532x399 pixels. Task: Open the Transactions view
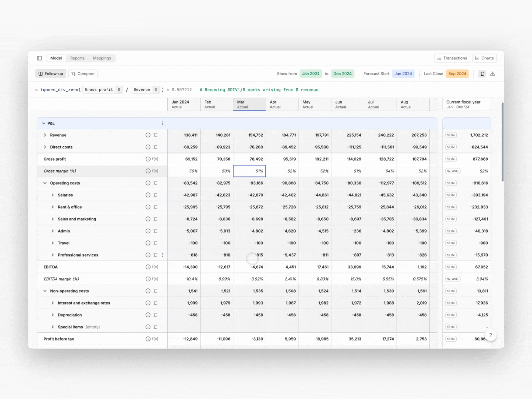(x=452, y=58)
